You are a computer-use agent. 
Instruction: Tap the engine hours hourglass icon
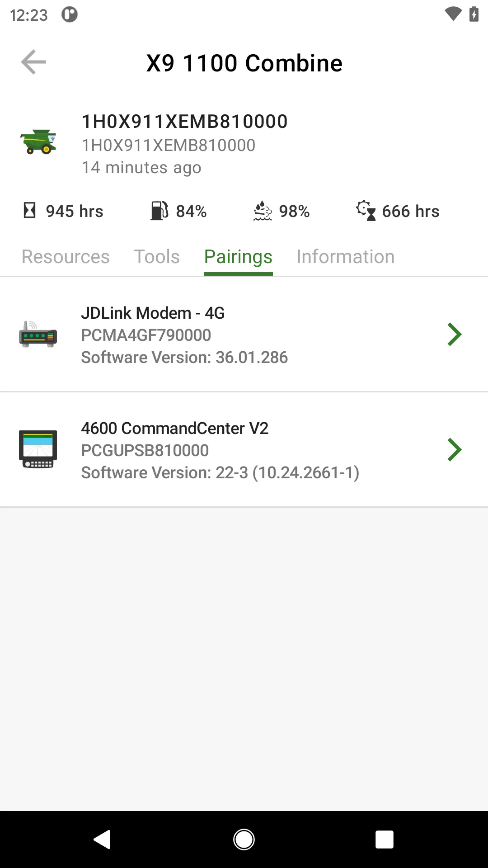point(30,210)
